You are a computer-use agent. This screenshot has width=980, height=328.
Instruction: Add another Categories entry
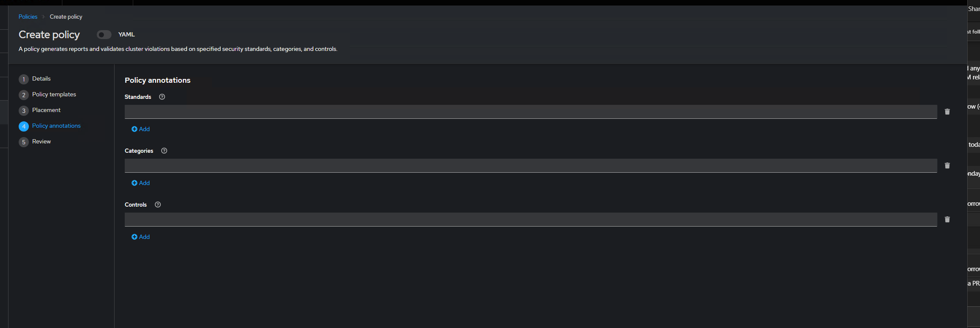pyautogui.click(x=141, y=183)
